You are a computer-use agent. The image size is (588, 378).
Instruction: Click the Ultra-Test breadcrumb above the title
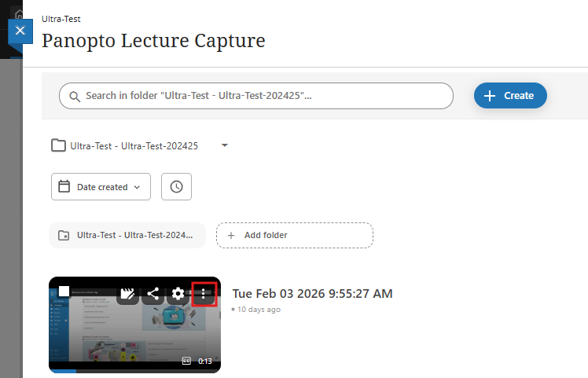(x=62, y=19)
